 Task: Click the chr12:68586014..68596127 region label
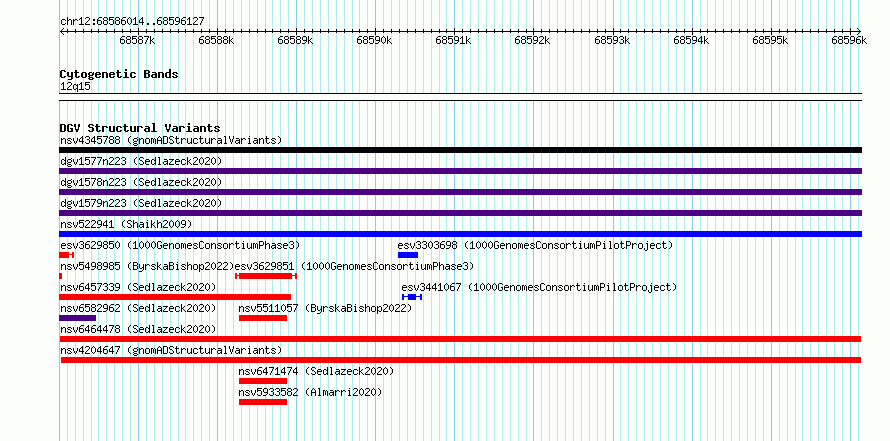coord(132,22)
